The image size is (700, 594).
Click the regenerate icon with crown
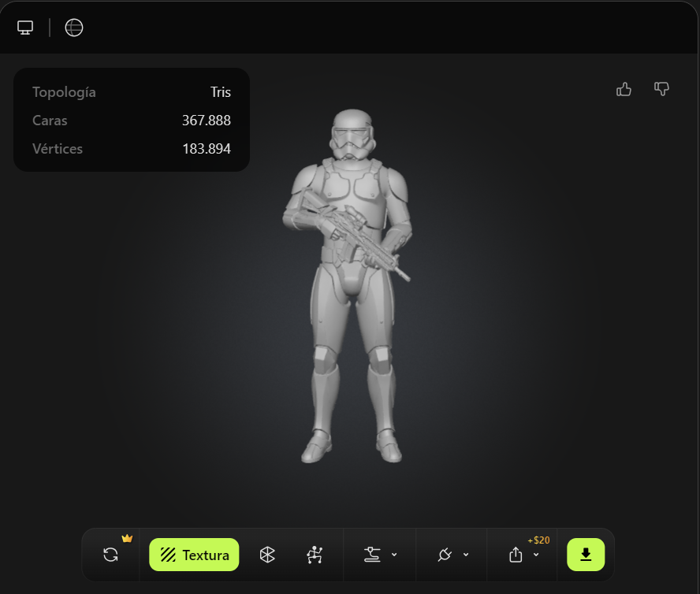coord(110,555)
